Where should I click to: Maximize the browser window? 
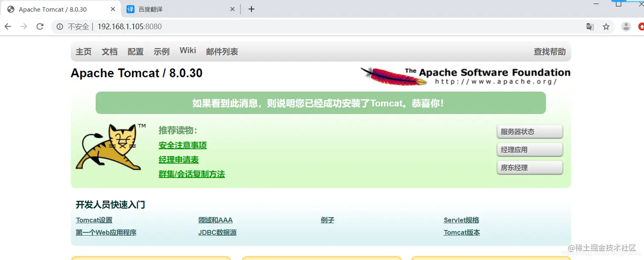(x=618, y=4)
